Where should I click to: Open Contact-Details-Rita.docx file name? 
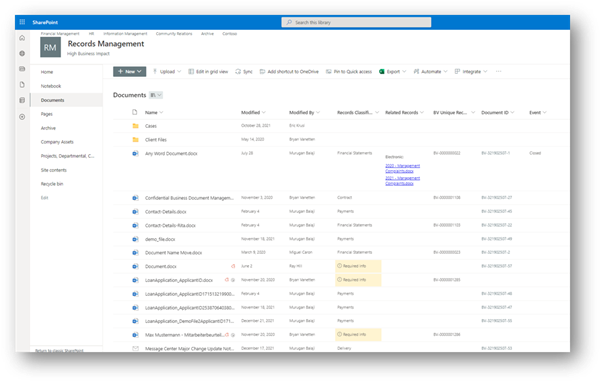point(170,225)
